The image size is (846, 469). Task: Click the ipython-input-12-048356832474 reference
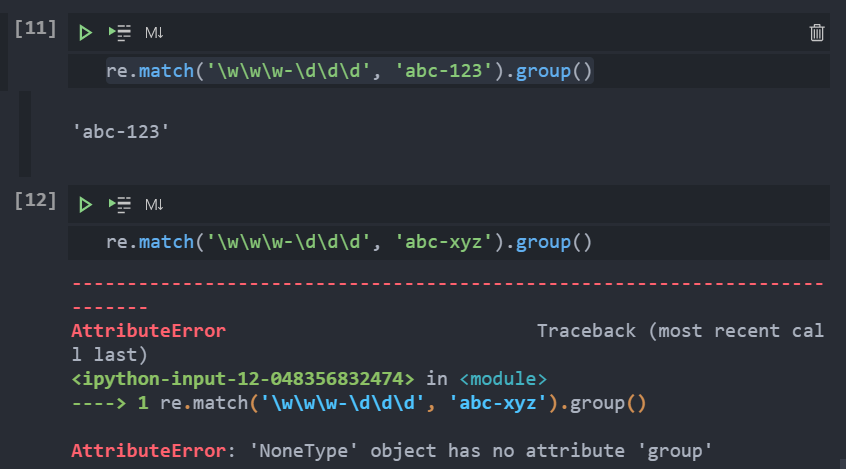tap(243, 379)
